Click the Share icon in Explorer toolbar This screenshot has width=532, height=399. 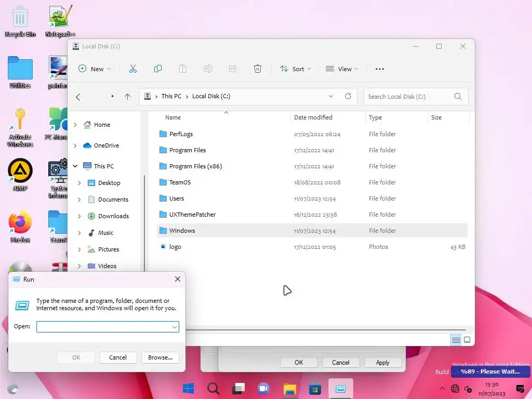[x=233, y=69]
